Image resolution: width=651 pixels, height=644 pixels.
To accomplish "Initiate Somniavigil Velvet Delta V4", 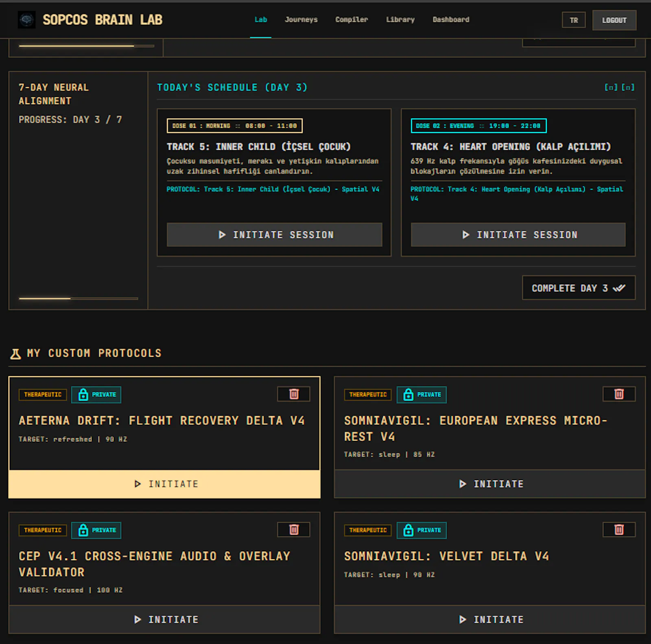I will click(490, 619).
